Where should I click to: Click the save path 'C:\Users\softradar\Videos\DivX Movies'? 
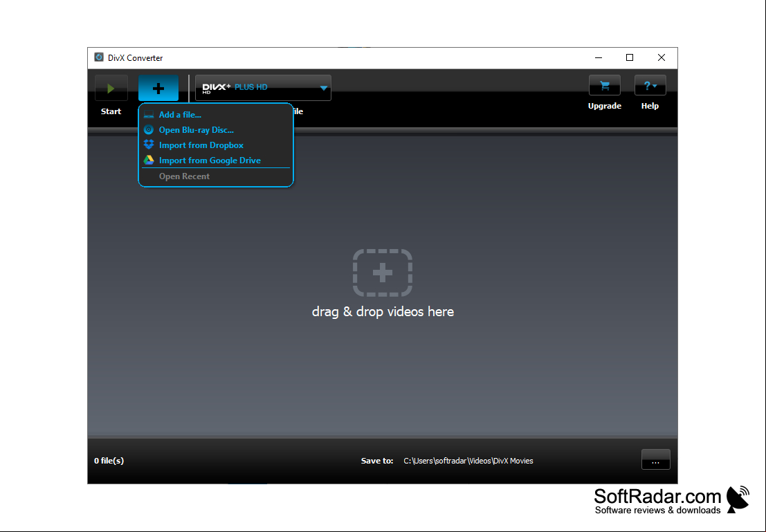pyautogui.click(x=468, y=461)
